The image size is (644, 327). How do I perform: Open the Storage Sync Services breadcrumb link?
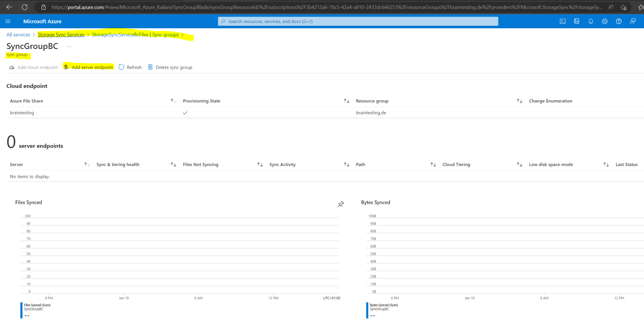61,35
